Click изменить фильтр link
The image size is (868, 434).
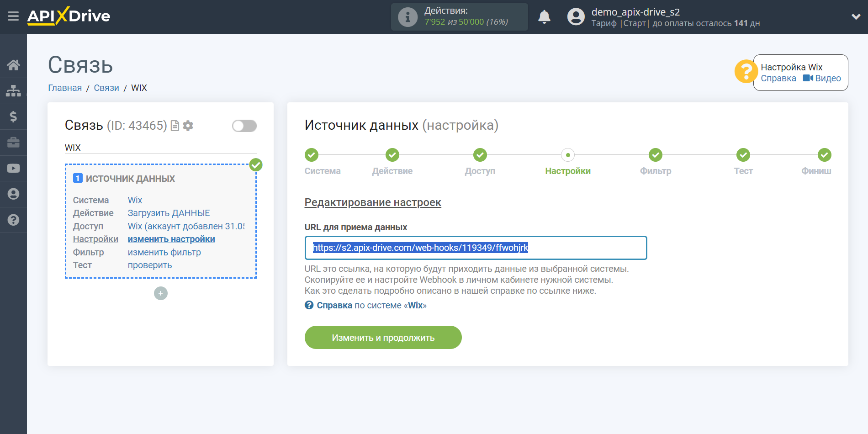coord(164,252)
